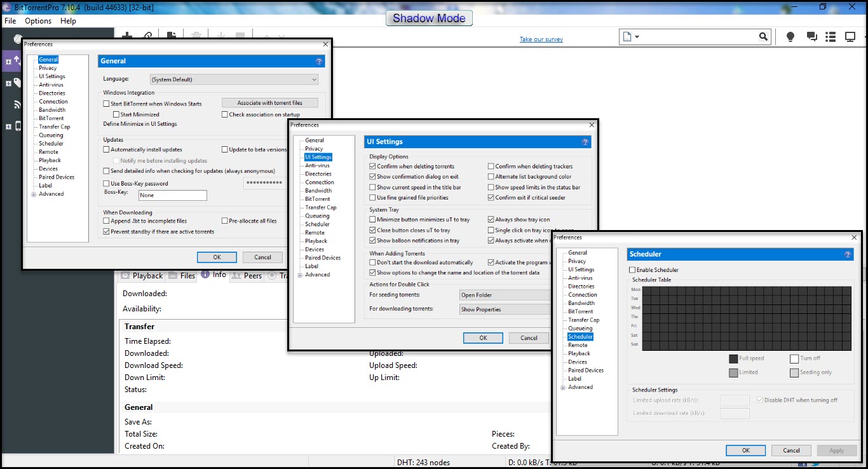Click Cancel in UI Settings dialog
The width and height of the screenshot is (868, 469).
click(529, 338)
